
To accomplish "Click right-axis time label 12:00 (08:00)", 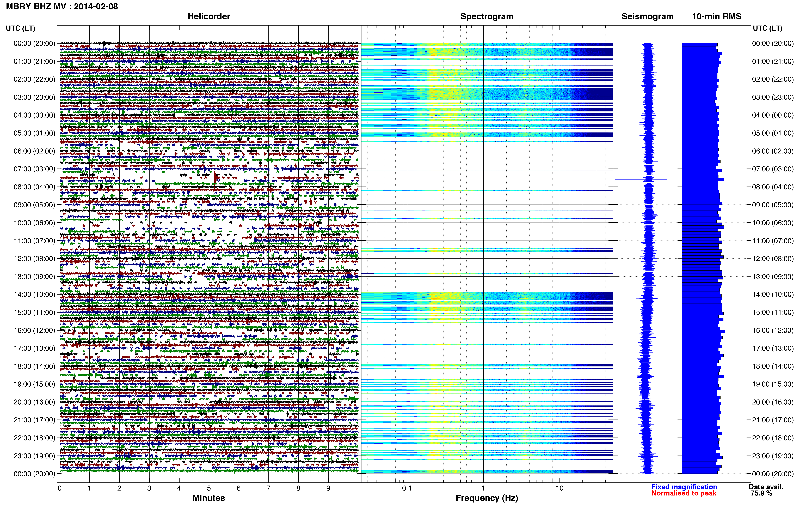I will tap(773, 259).
